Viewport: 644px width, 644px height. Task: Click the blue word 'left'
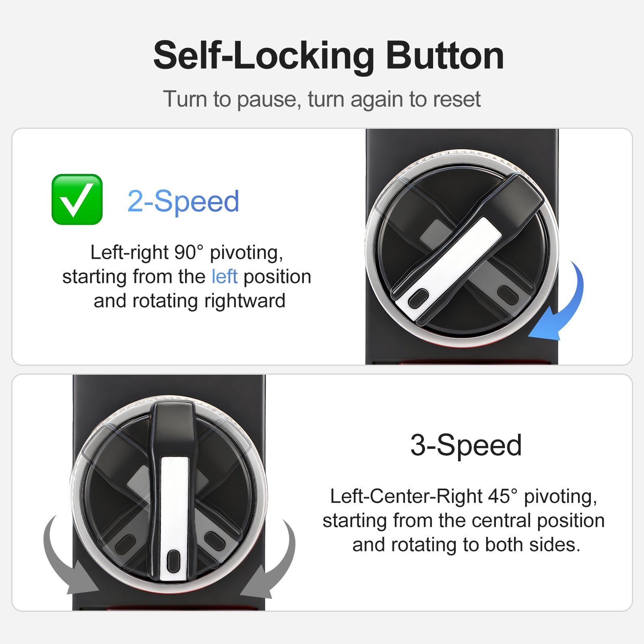tap(225, 277)
